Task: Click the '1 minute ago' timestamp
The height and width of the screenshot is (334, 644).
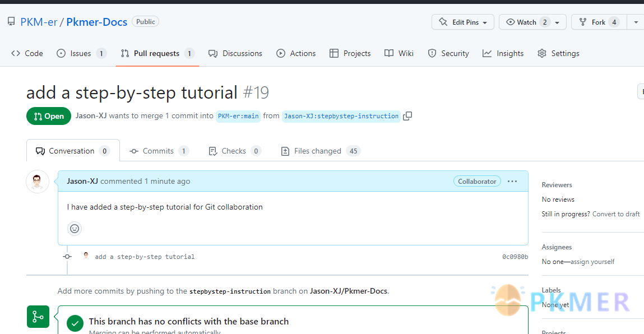Action: [x=167, y=181]
